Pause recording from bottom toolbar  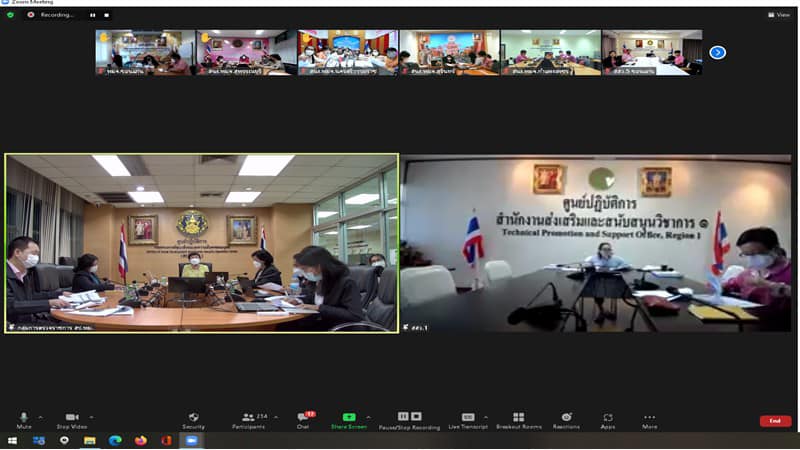point(403,416)
